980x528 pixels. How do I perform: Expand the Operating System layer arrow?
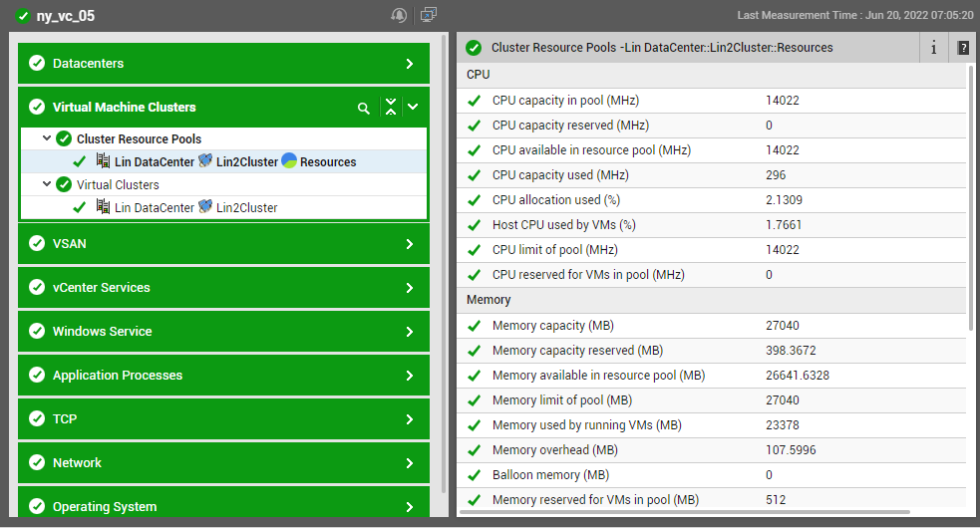(x=410, y=507)
